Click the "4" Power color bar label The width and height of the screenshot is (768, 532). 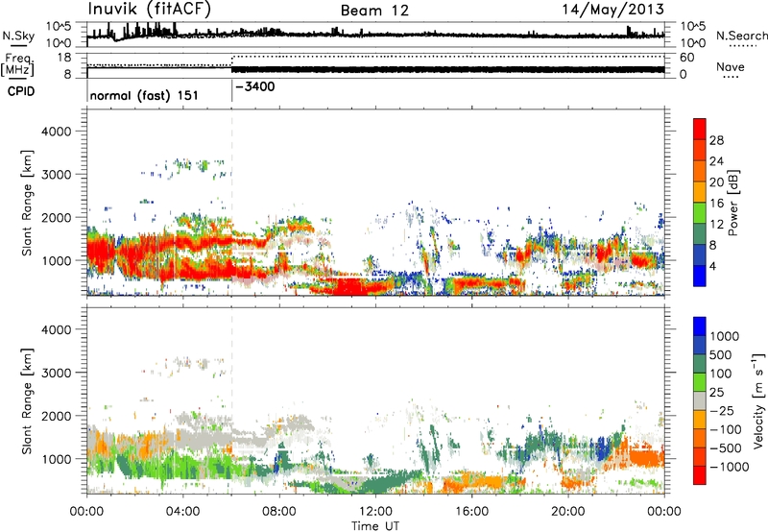(713, 267)
